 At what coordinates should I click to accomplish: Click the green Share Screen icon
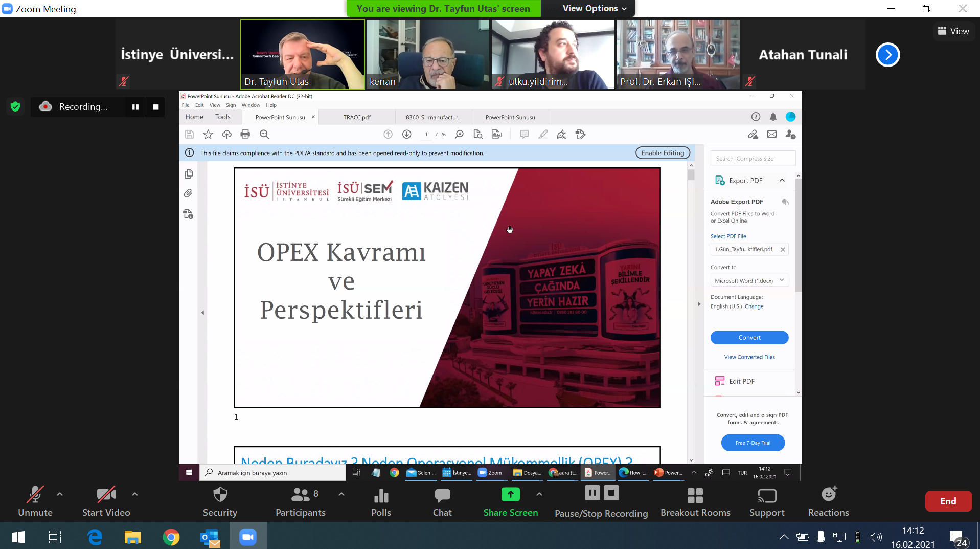tap(510, 494)
